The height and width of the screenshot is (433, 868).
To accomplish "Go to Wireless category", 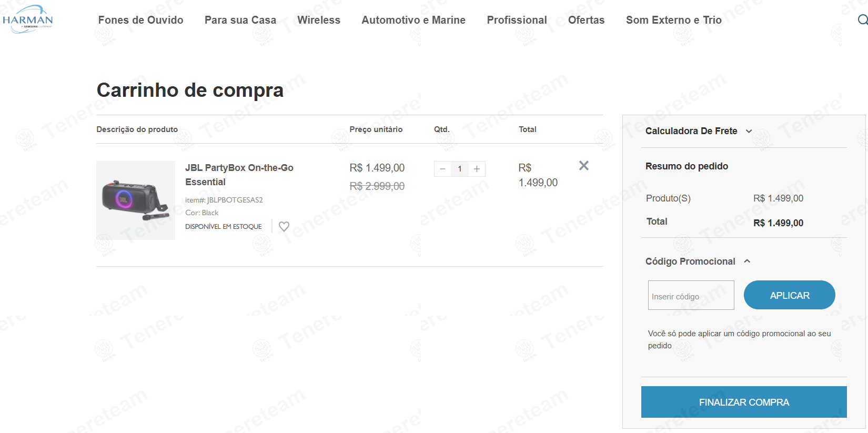I will pyautogui.click(x=318, y=20).
